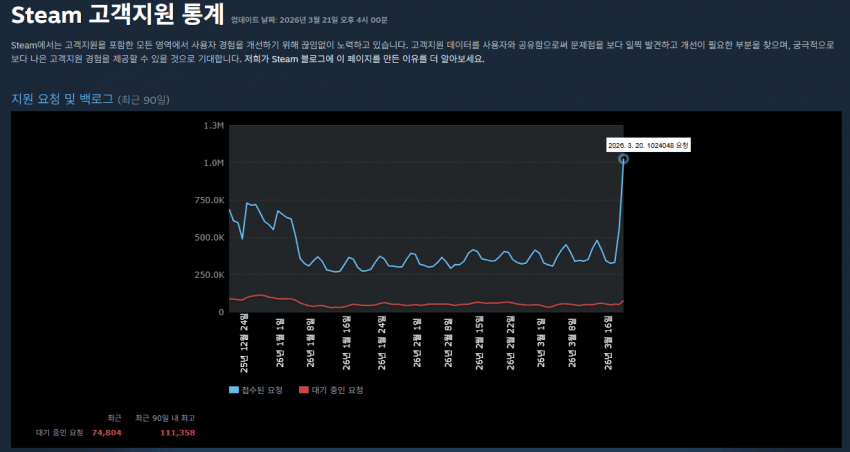The width and height of the screenshot is (850, 452).
Task: Click the 대기 중인 요청 legend label
Action: 337,390
